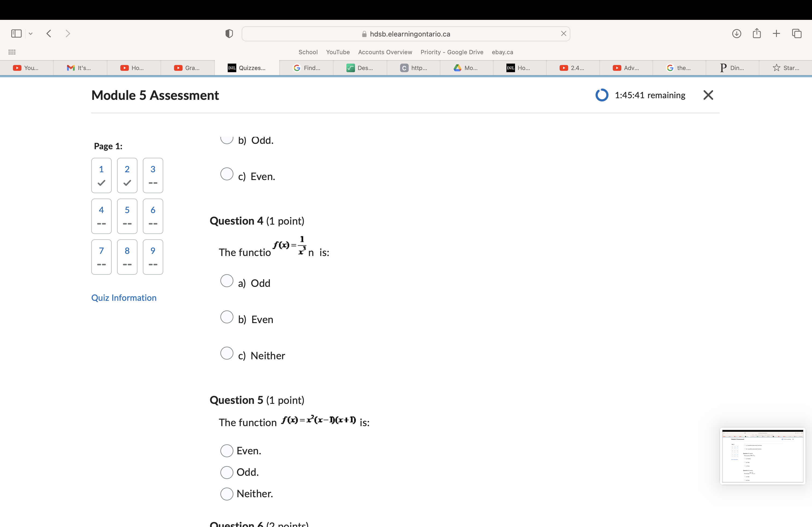
Task: Click the thumbnail preview in bottom right
Action: coord(763,455)
